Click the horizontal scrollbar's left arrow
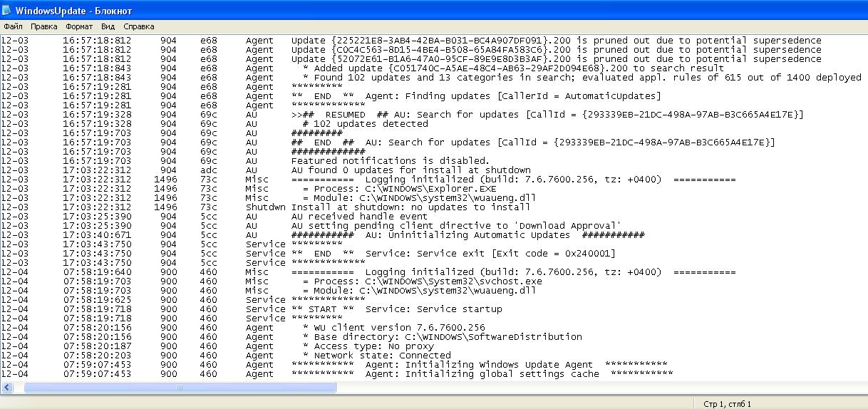This screenshot has height=409, width=868. 7,388
